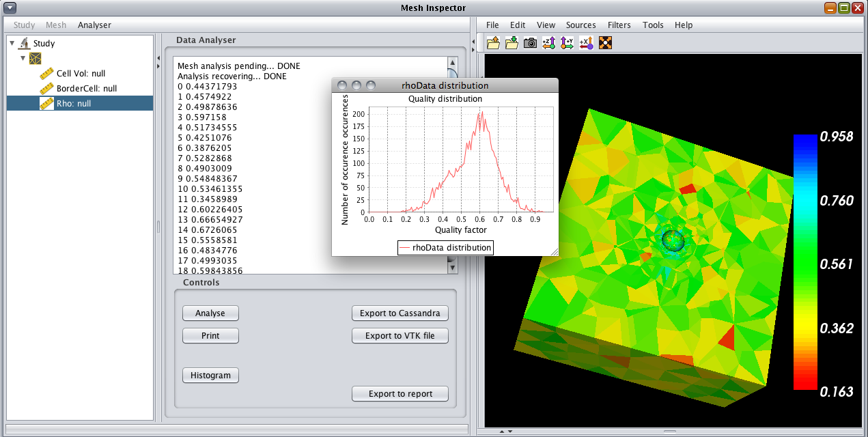Take a snapshot with the camera icon
Viewport: 868px width, 437px height.
click(530, 43)
